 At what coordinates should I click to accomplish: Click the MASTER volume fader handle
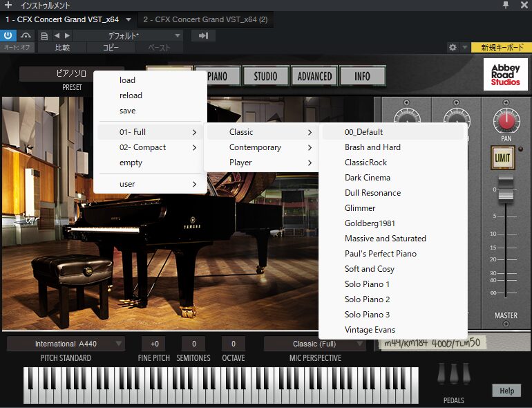coord(506,189)
